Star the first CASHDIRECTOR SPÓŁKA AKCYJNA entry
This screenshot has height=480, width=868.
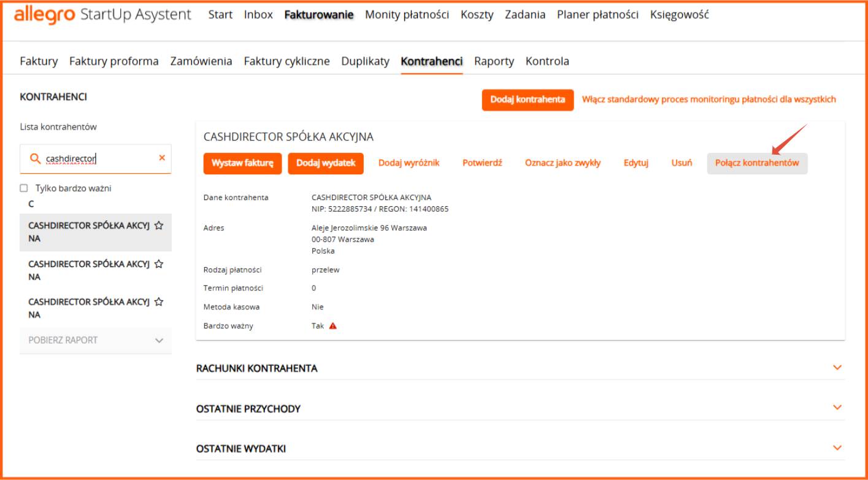point(159,226)
